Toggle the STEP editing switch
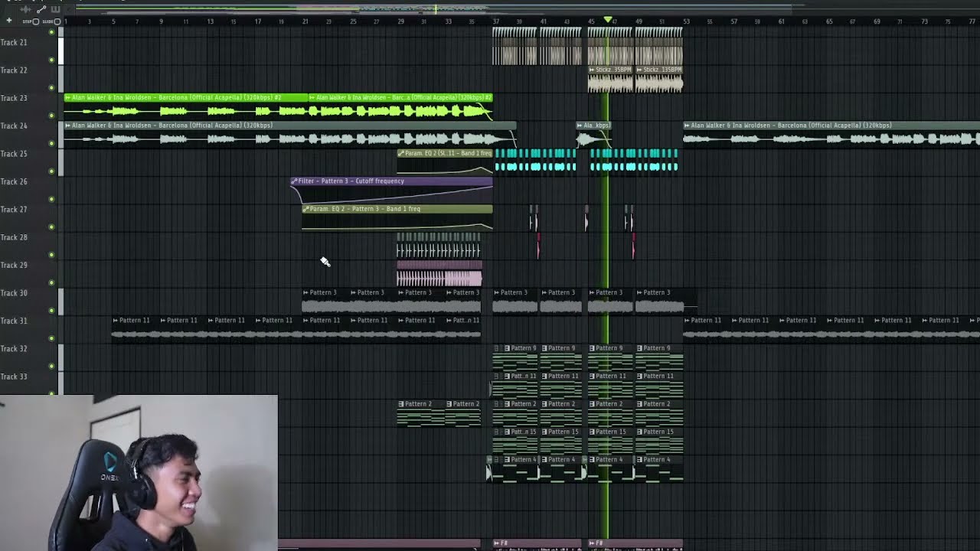The height and width of the screenshot is (551, 980). 35,21
